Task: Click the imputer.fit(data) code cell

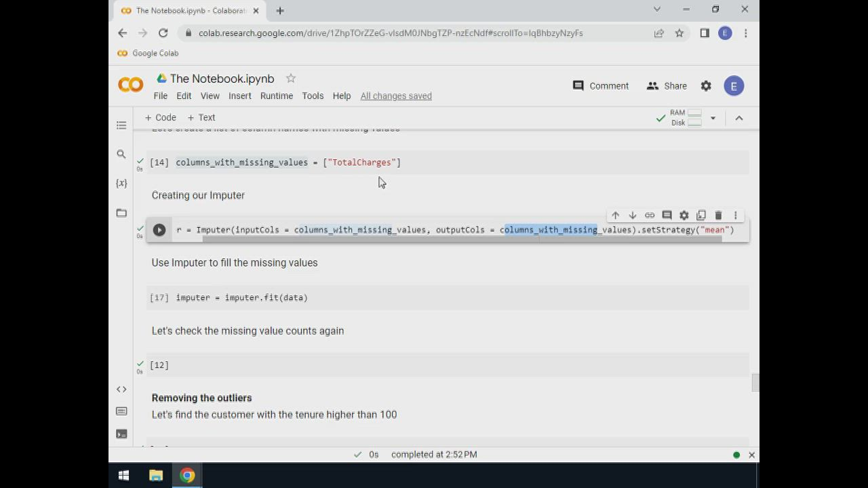Action: point(448,298)
